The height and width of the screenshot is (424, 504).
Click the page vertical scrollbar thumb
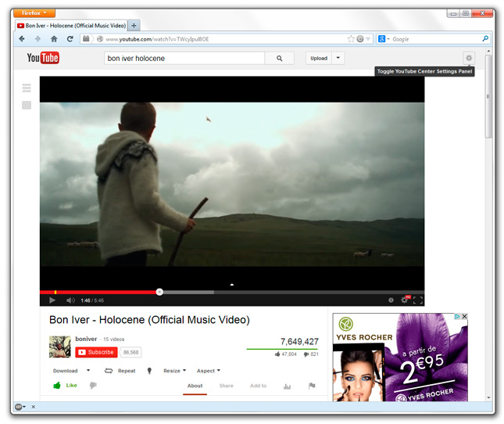(x=488, y=96)
